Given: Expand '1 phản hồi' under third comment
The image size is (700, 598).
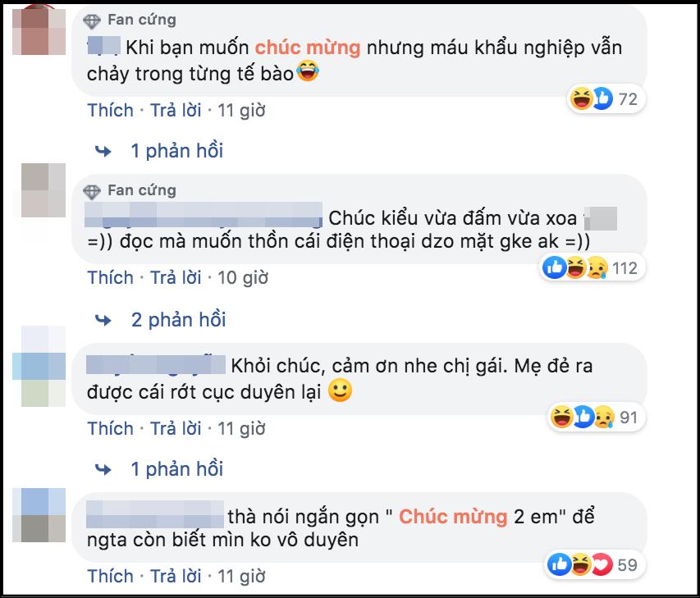Looking at the screenshot, I should (176, 469).
